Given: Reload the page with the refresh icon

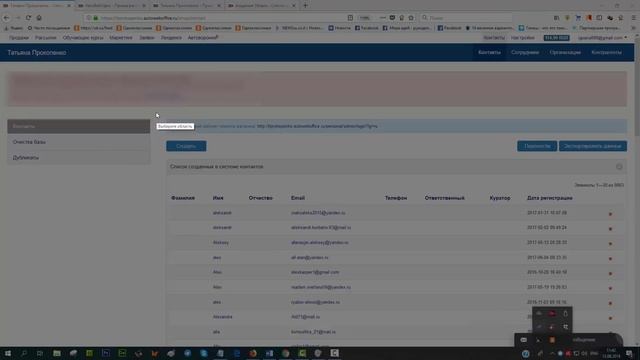Looking at the screenshot, I should pyautogui.click(x=28, y=18).
